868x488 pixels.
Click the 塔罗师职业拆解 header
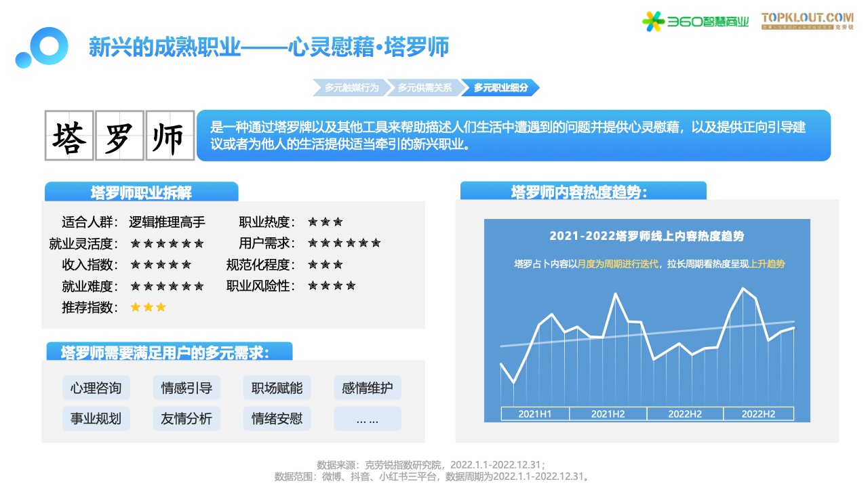tap(142, 192)
